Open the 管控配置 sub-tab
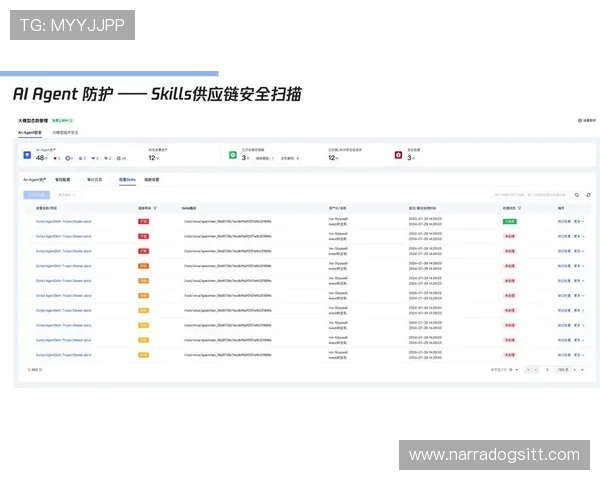This screenshot has height=480, width=600. pyautogui.click(x=63, y=180)
